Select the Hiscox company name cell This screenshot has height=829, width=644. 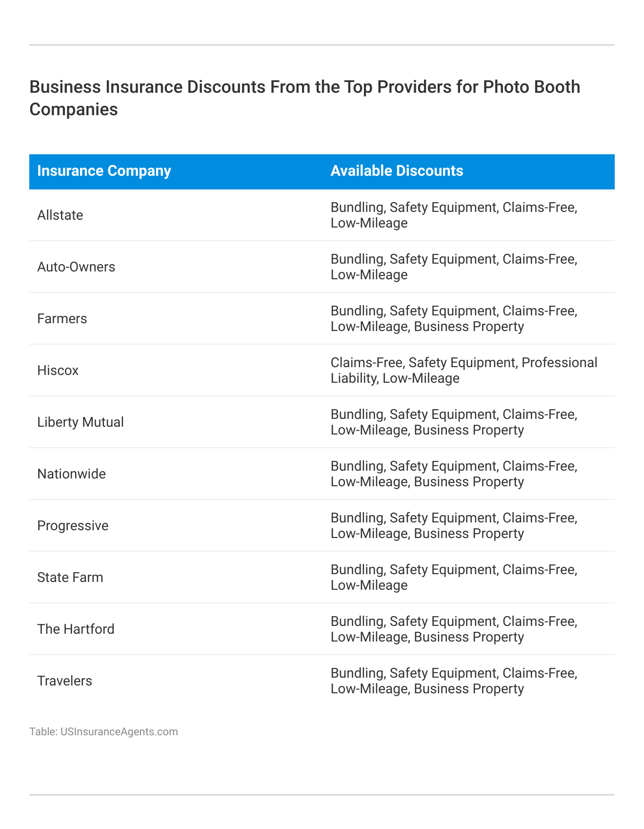[58, 371]
